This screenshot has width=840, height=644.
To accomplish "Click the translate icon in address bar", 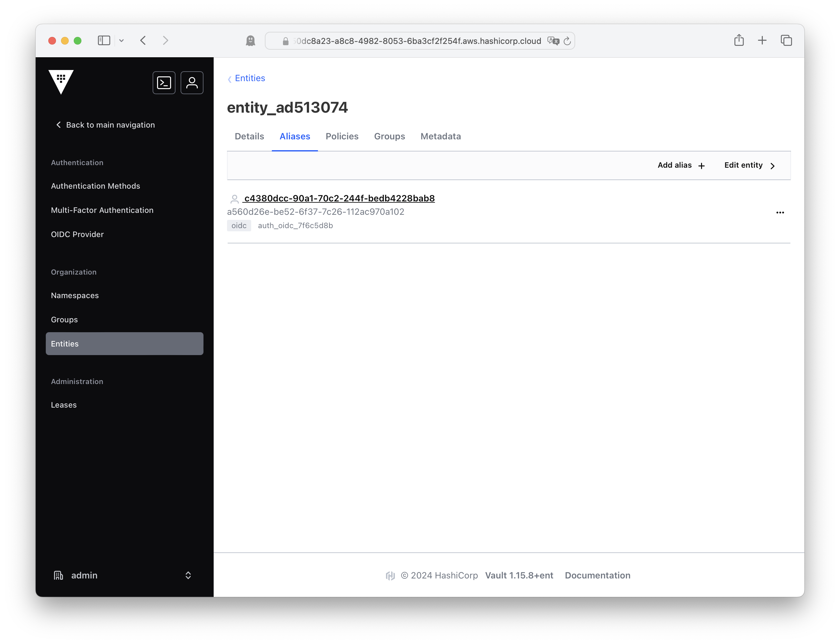I will [x=553, y=41].
